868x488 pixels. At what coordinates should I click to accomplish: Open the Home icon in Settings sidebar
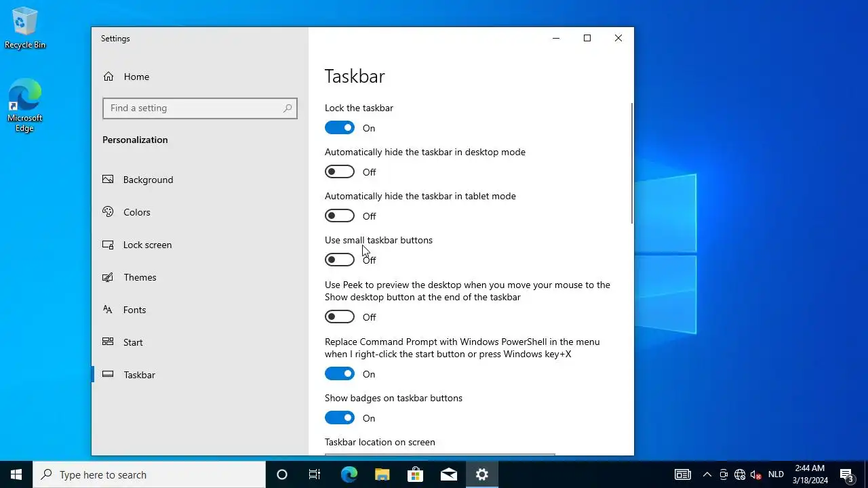pyautogui.click(x=108, y=77)
